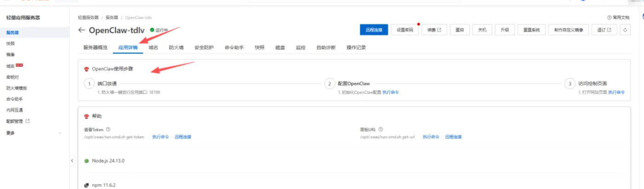The image size is (644, 189).
Task: Click the 制作自定义镜像 button
Action: click(568, 30)
